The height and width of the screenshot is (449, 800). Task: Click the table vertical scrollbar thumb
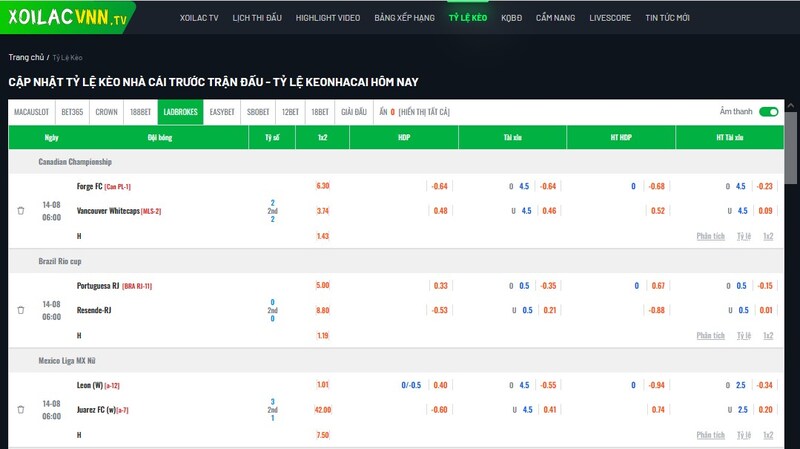(790, 148)
